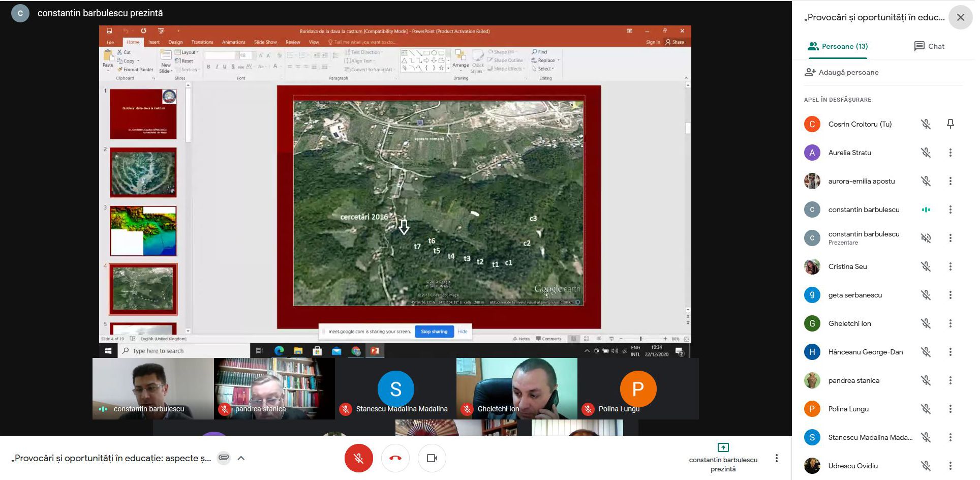Switch to the Chat tab
Screen dimensions: 980x480
929,46
